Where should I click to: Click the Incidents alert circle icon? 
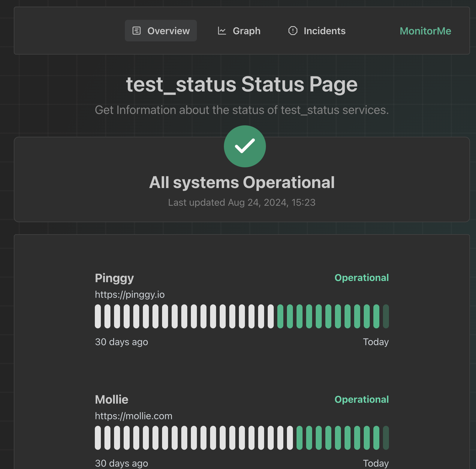293,31
